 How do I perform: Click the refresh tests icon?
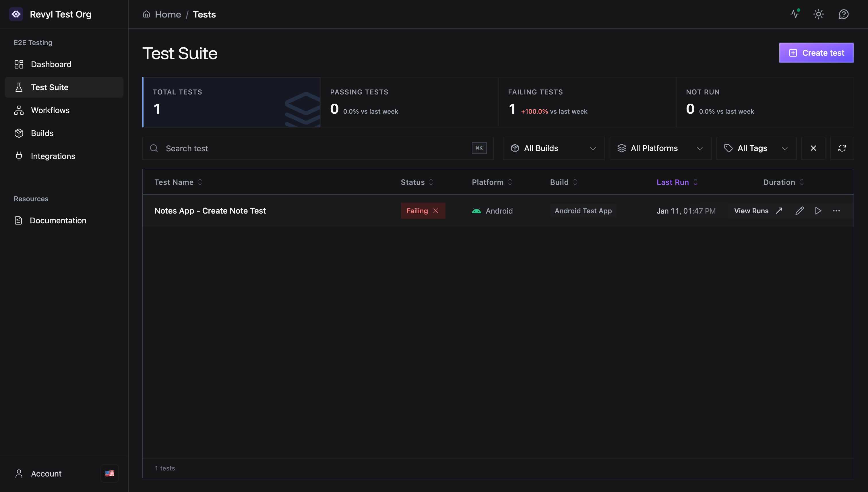pyautogui.click(x=842, y=148)
